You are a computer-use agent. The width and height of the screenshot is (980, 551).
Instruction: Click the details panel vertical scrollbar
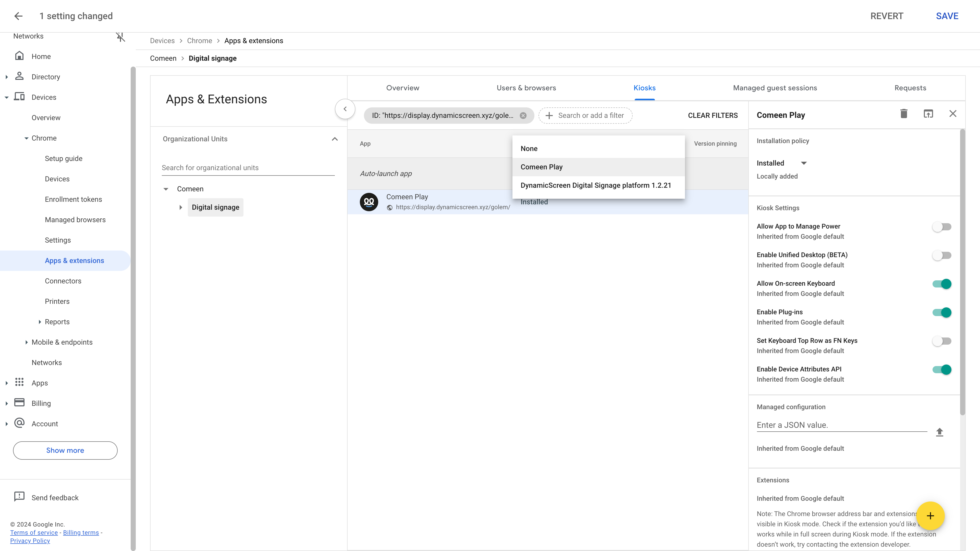click(962, 272)
